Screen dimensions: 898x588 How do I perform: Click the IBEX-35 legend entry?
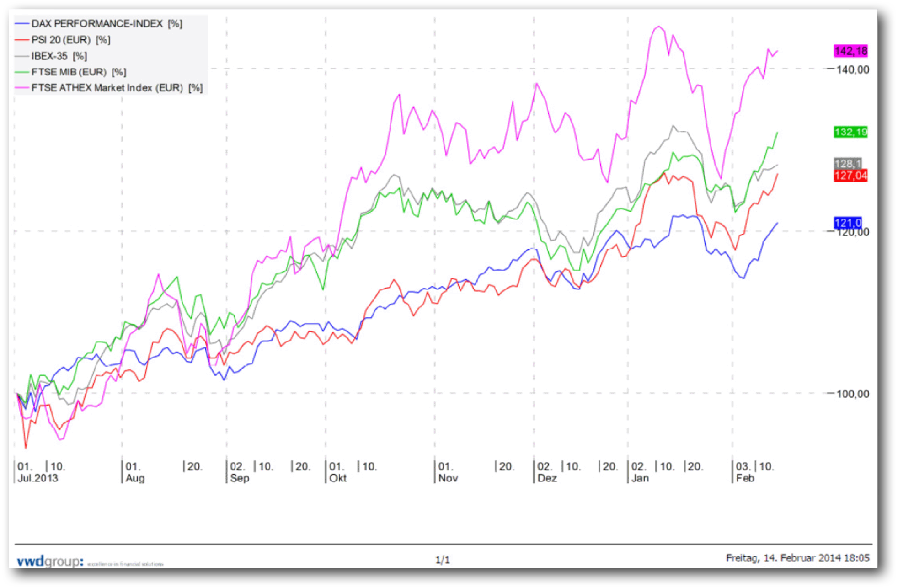pyautogui.click(x=51, y=56)
